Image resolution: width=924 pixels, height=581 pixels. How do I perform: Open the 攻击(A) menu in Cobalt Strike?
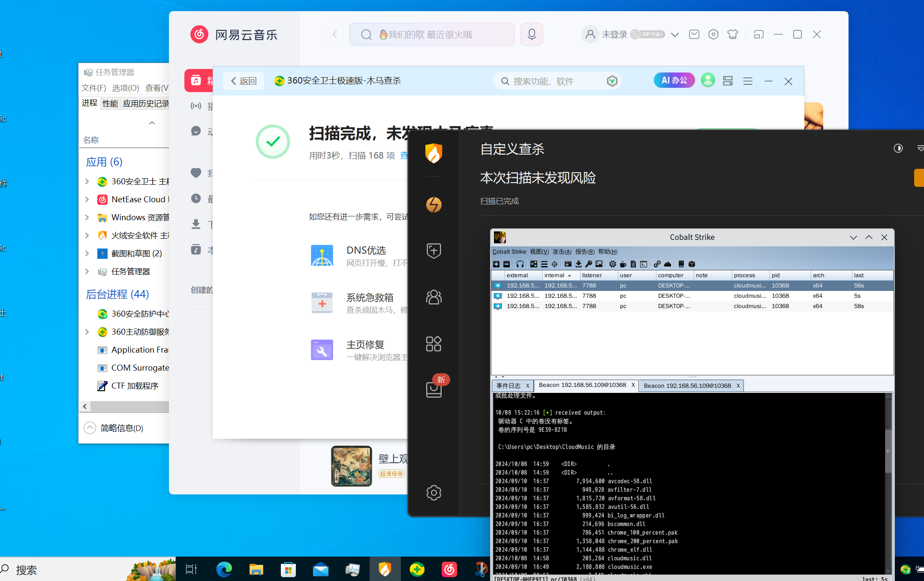click(562, 252)
